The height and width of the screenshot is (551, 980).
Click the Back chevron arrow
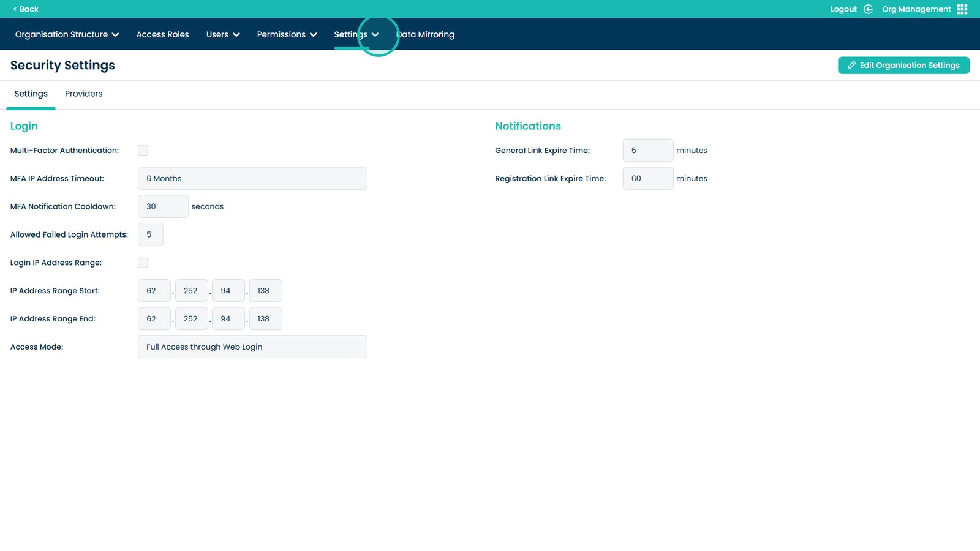(15, 9)
